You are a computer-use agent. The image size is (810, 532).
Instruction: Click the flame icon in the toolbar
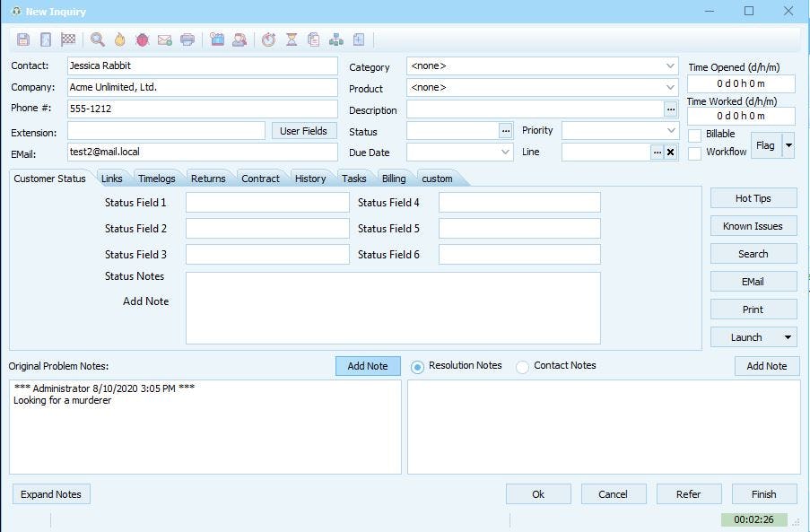tap(118, 39)
